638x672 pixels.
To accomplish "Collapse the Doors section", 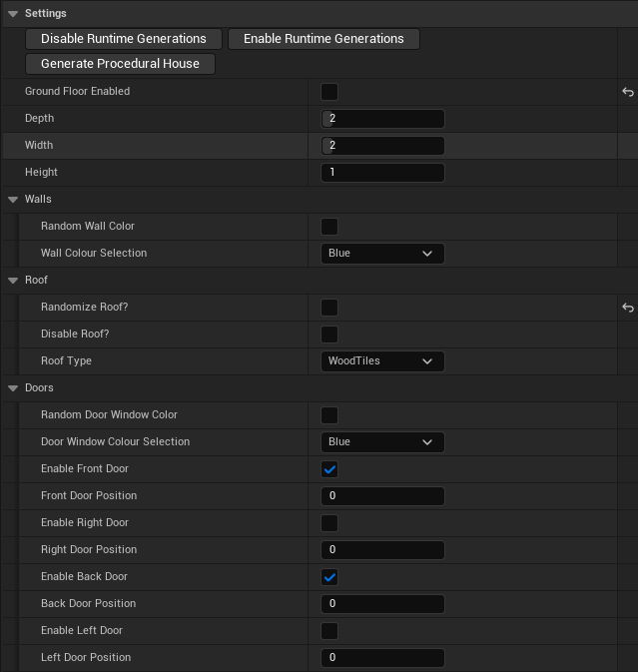I will click(13, 388).
